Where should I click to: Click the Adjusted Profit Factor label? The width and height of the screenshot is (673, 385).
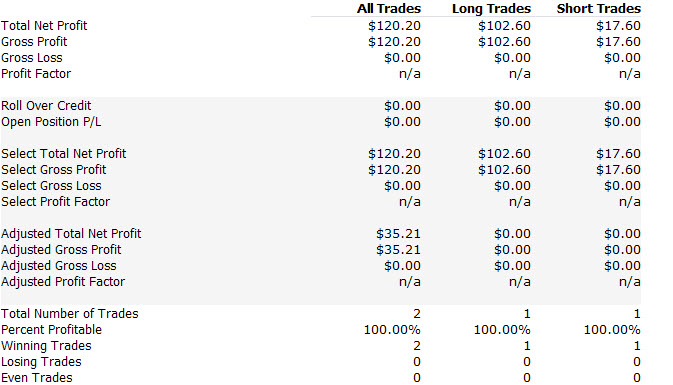(63, 282)
